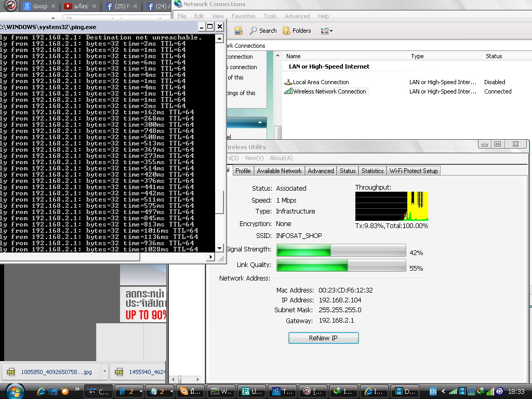Sort connections by Name column header
Viewport: 532px width, 399px height.
pos(344,56)
